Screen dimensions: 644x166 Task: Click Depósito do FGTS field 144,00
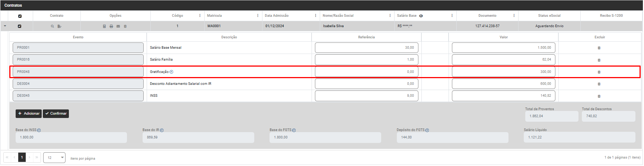(x=452, y=137)
